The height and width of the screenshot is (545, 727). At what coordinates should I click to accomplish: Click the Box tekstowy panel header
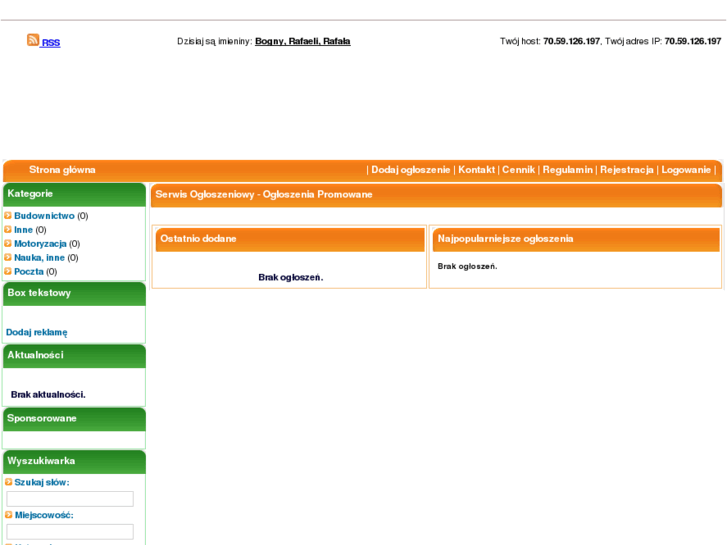coord(74,294)
